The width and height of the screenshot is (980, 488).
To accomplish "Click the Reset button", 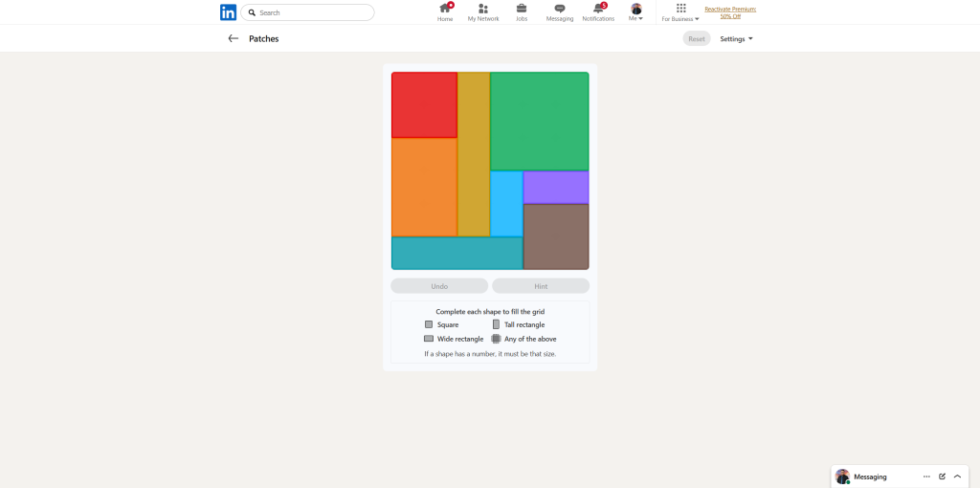I will click(x=697, y=38).
